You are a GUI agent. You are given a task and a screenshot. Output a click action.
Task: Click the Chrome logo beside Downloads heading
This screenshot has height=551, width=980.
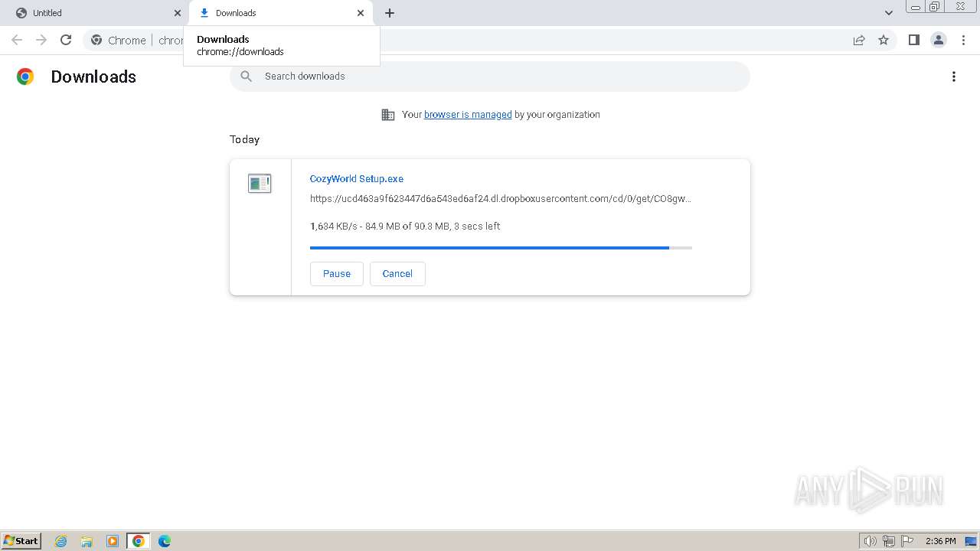(x=25, y=77)
